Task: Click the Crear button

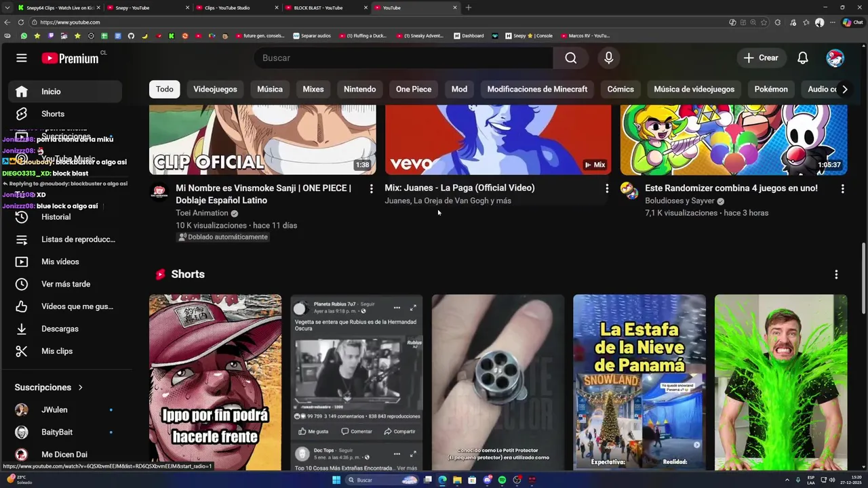Action: click(x=761, y=58)
